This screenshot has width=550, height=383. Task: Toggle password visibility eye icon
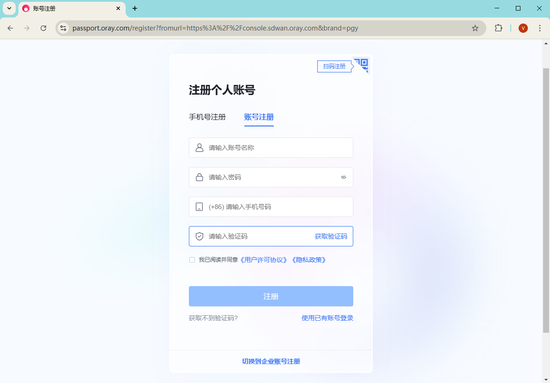(343, 177)
